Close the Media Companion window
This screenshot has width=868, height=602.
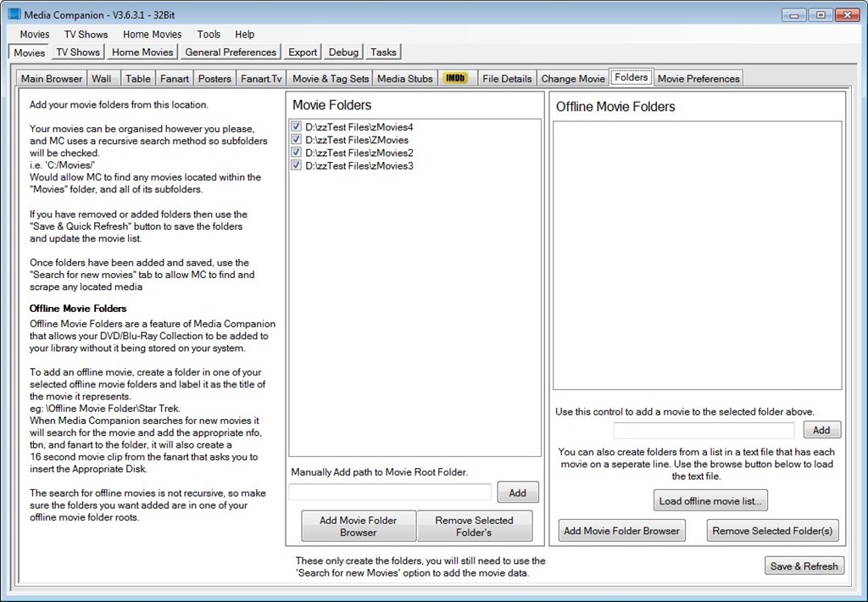pos(847,15)
